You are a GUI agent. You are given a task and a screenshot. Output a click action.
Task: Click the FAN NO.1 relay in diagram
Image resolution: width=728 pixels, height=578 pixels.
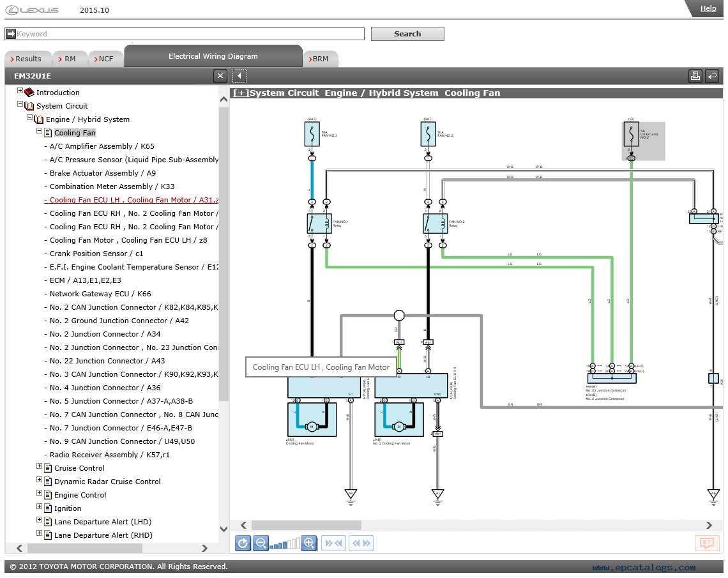[x=319, y=224]
